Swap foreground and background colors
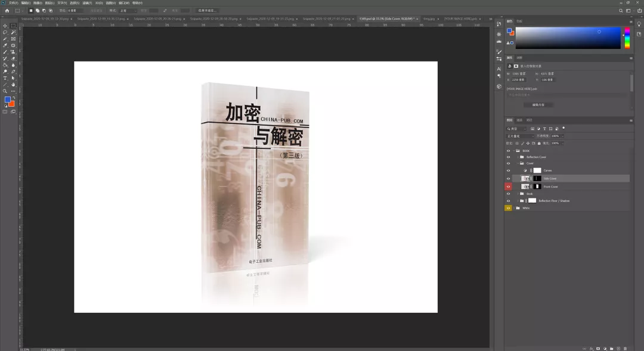This screenshot has width=644, height=351. point(14,98)
